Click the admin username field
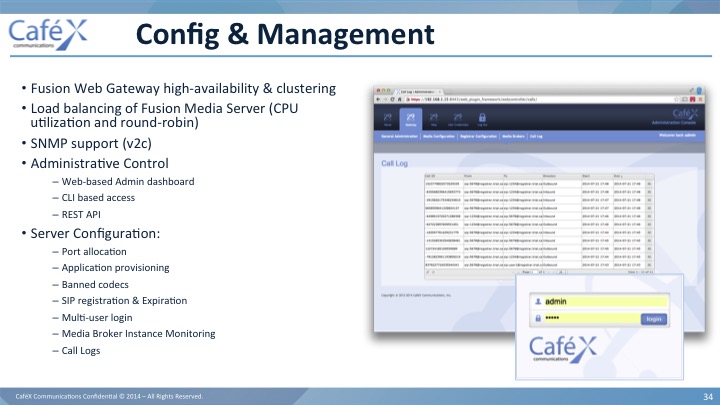720x405 pixels. (605, 302)
